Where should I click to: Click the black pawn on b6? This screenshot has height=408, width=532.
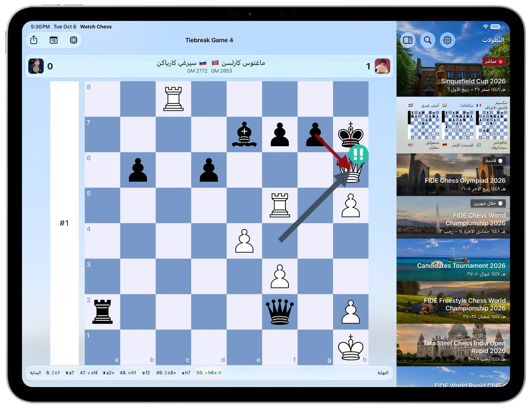pyautogui.click(x=138, y=170)
